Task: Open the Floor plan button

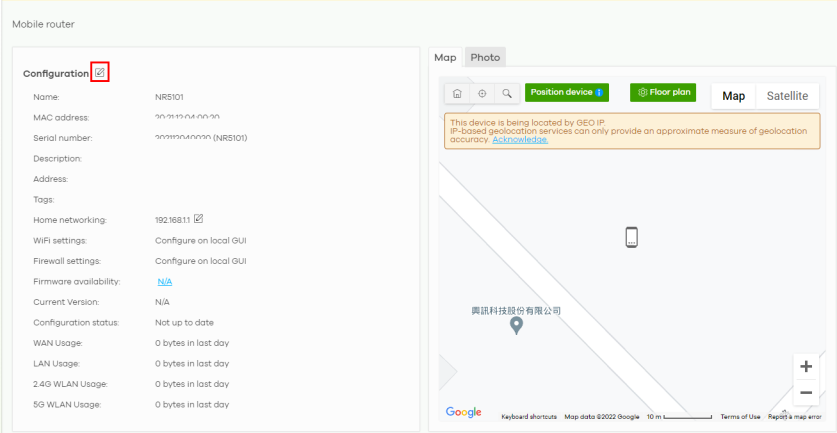Action: (x=663, y=93)
